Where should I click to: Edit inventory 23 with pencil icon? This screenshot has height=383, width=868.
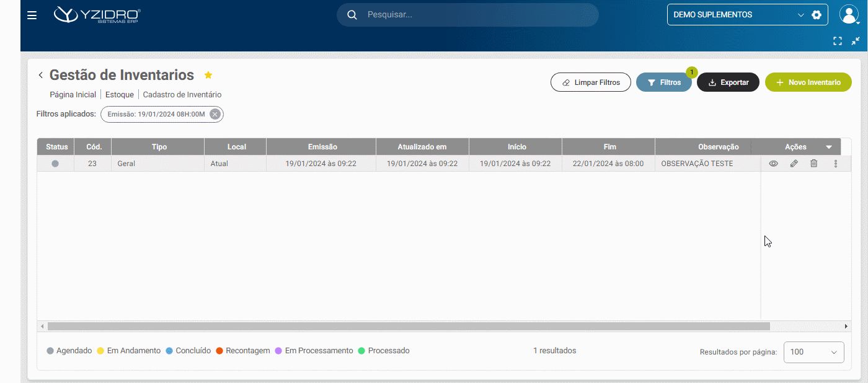pos(794,164)
